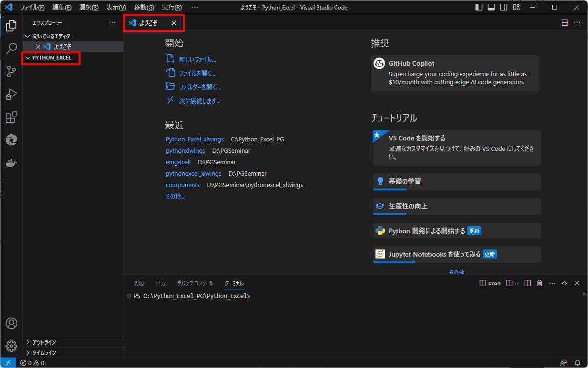Open recent project emgdcell
Viewport: 588px width, 368px height.
pyautogui.click(x=178, y=162)
